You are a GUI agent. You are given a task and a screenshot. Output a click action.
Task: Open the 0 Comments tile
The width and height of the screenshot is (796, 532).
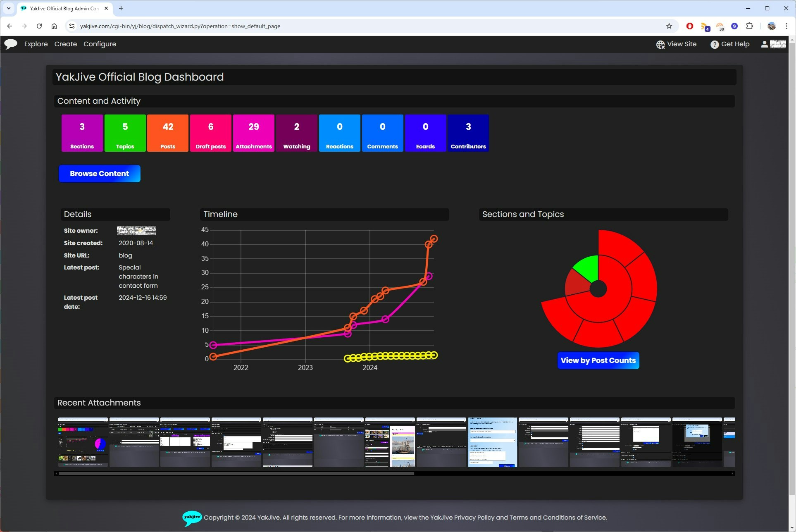tap(383, 133)
